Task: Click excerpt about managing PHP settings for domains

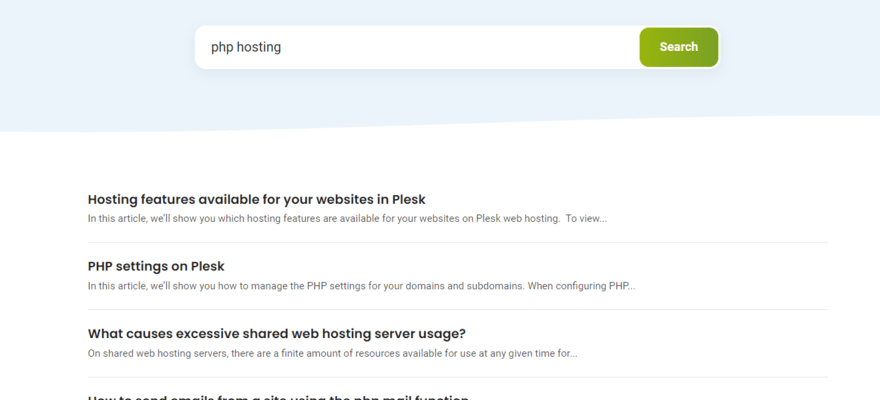Action: (361, 286)
